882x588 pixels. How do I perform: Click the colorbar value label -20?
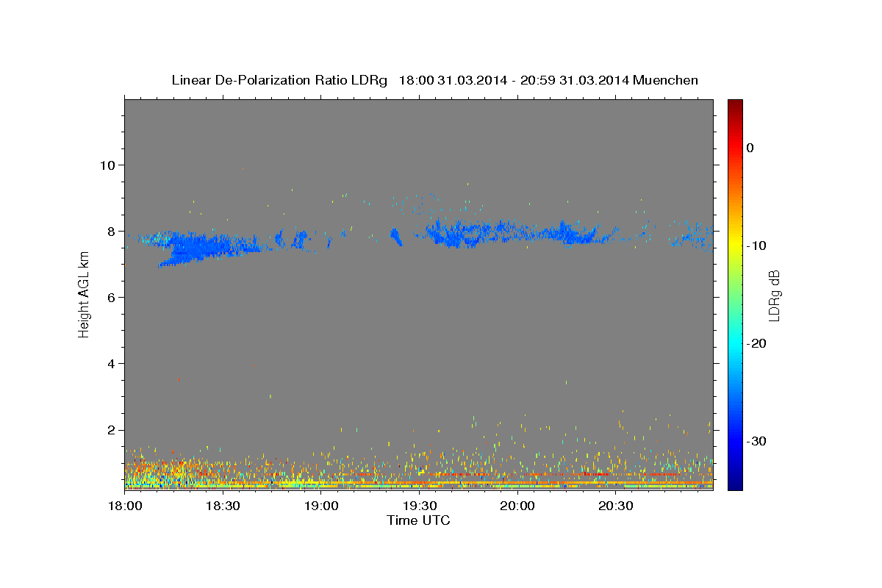pos(756,343)
